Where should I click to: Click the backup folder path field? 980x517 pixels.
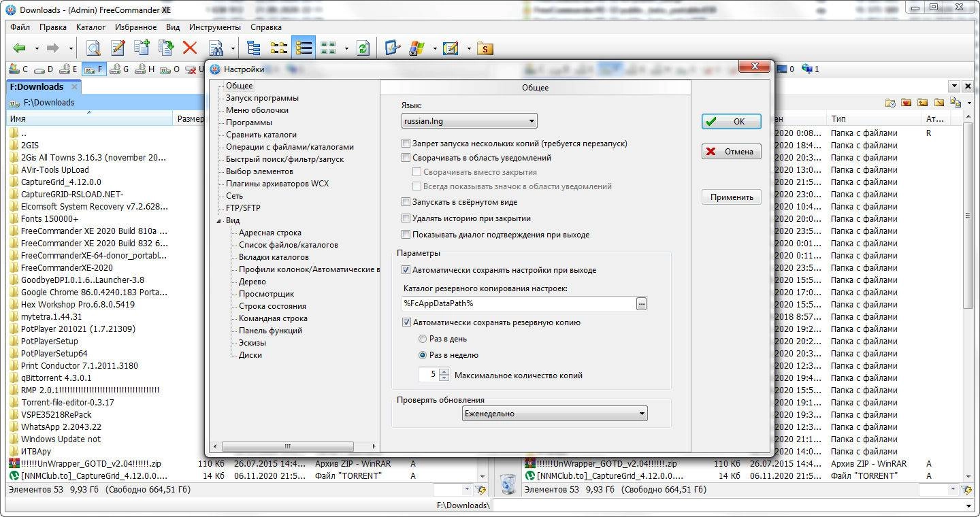click(x=518, y=303)
